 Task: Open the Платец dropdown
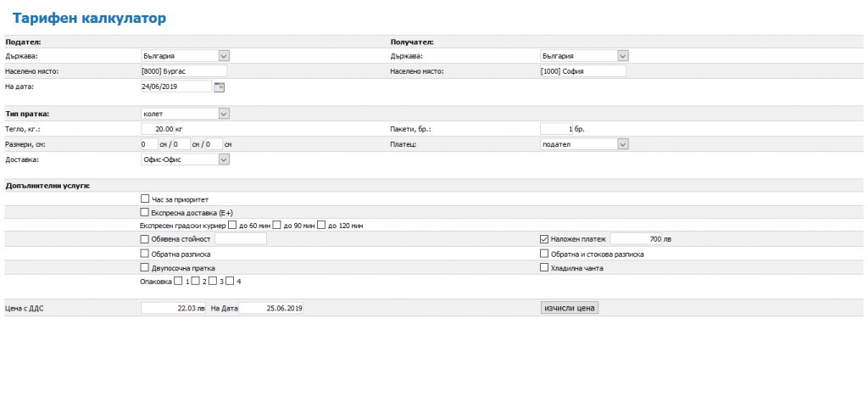click(622, 144)
